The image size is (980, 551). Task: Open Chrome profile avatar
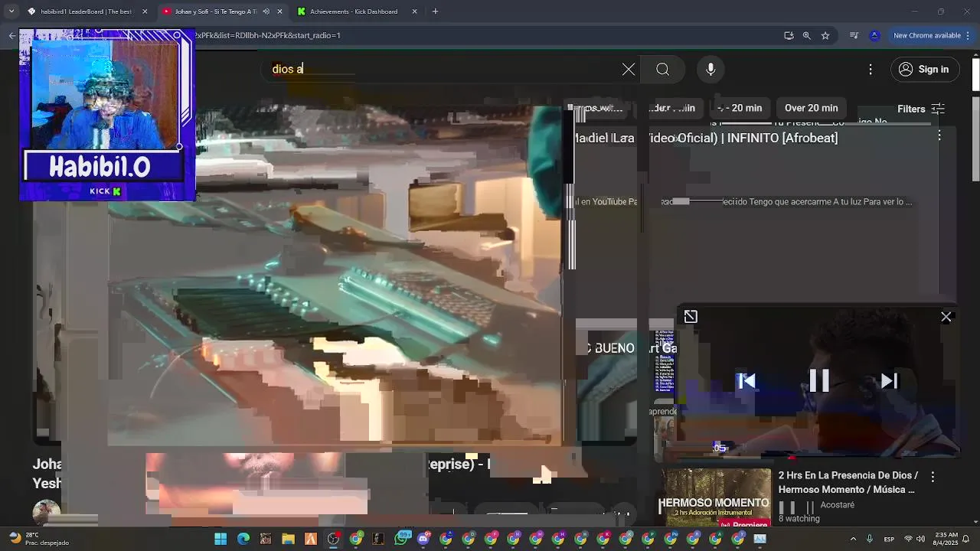click(874, 35)
